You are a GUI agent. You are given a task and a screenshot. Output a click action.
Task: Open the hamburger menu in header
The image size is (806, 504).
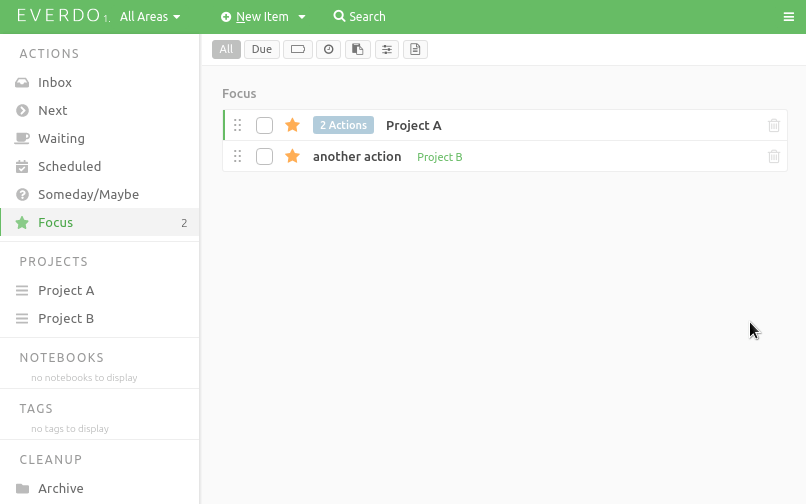click(789, 17)
